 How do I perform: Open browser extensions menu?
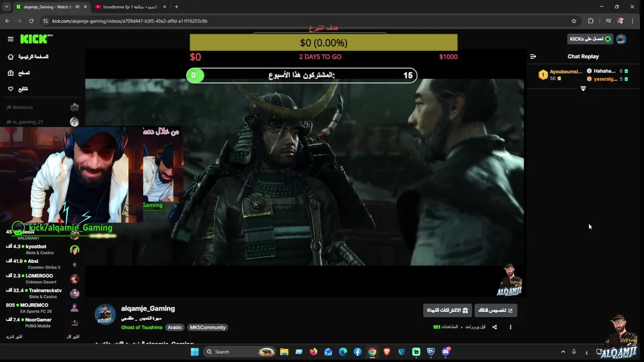click(x=591, y=21)
